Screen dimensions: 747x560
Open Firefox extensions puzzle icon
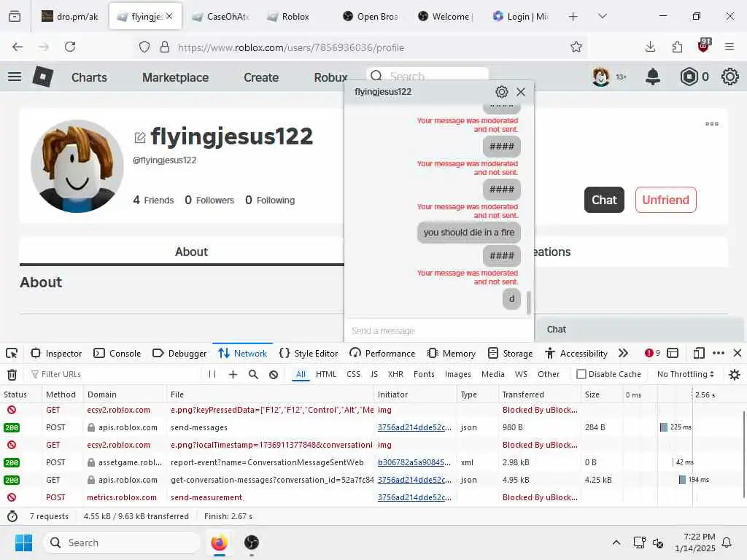click(677, 47)
